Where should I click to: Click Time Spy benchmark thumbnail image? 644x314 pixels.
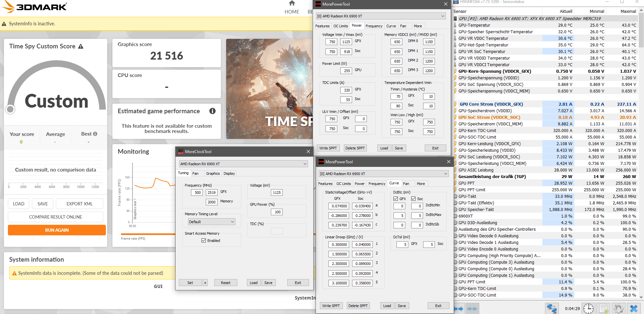point(270,89)
